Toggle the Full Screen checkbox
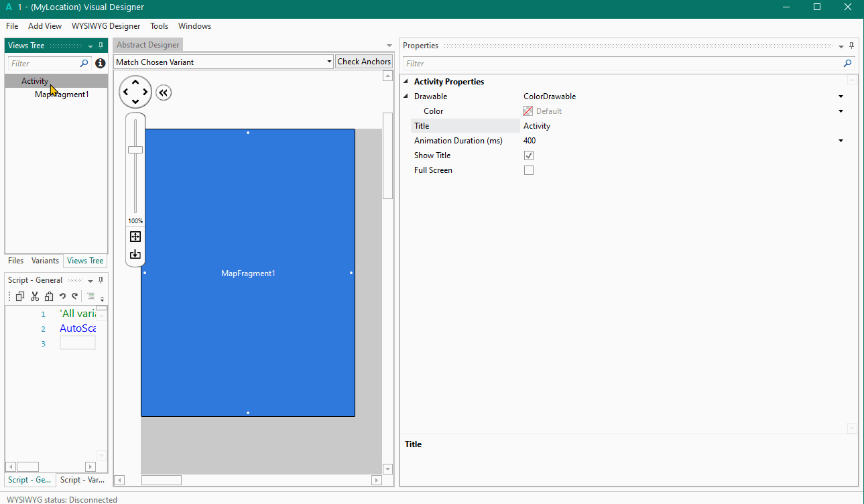 click(529, 170)
